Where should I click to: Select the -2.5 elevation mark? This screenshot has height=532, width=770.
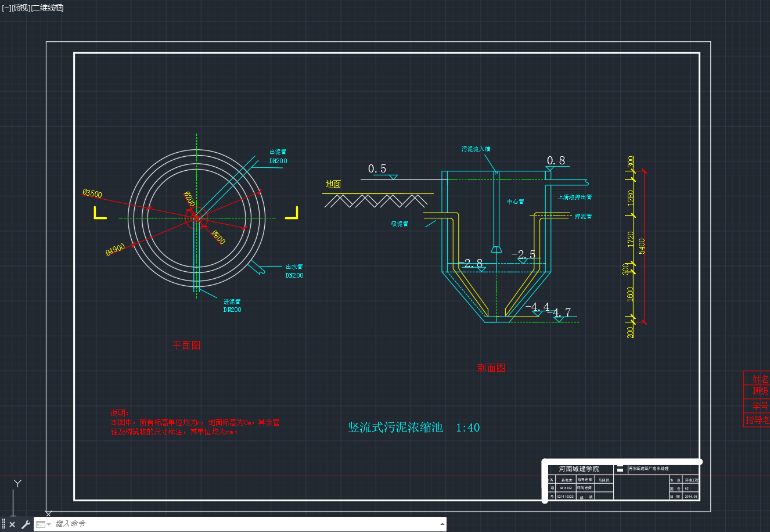coord(523,254)
